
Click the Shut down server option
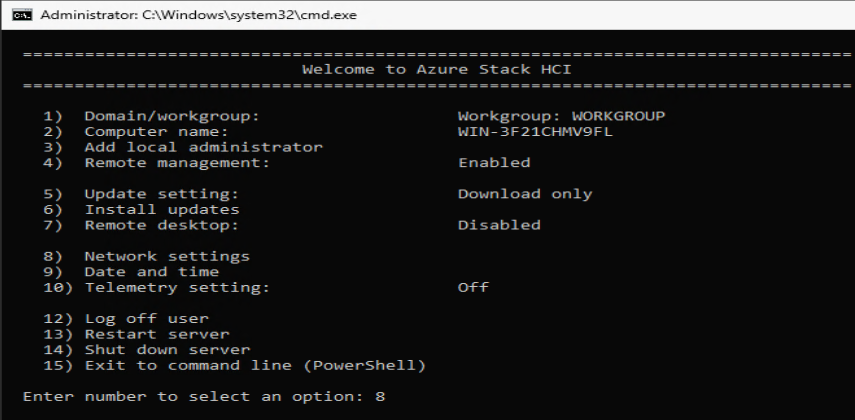click(x=166, y=350)
